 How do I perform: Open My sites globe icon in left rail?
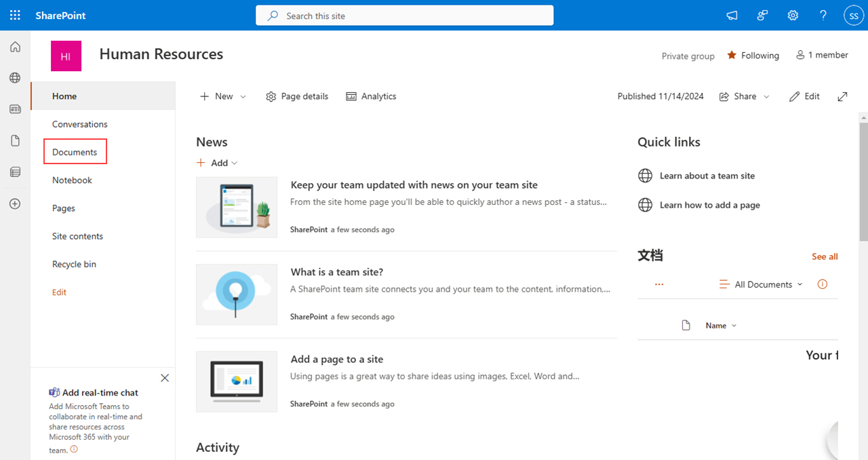[x=15, y=78]
